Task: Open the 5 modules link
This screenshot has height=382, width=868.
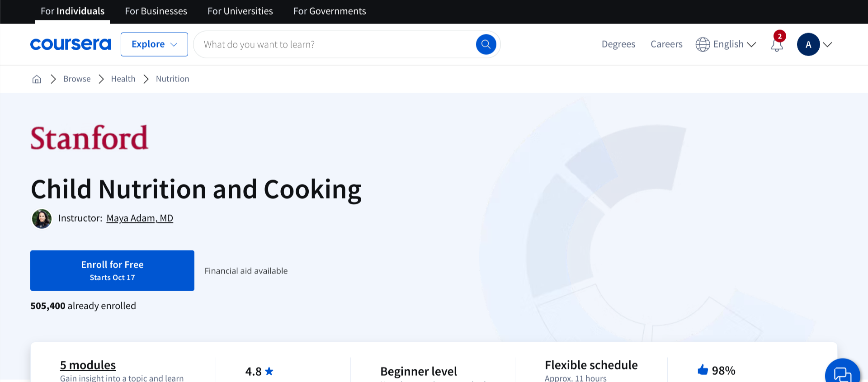Action: 88,365
